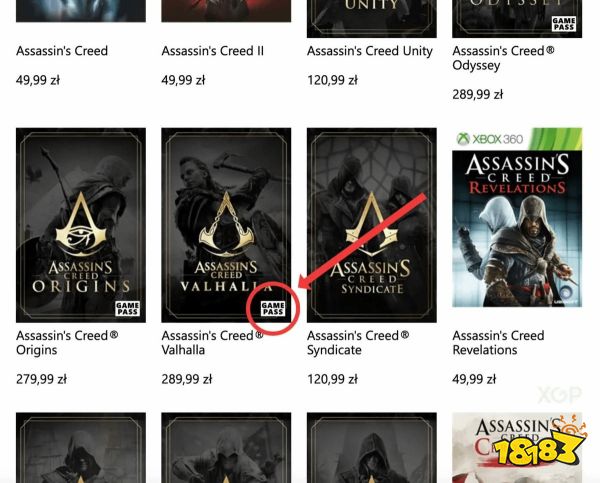Click the Assassin's Creed Revelations title text
Viewport: 600px width, 483px height.
(498, 343)
